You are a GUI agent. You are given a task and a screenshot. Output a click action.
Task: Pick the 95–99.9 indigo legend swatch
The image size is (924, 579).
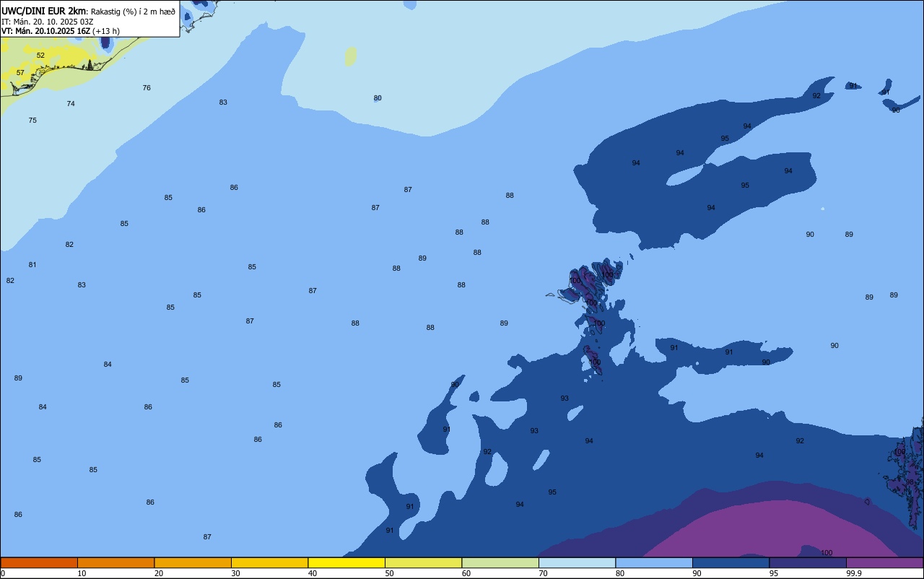coord(808,562)
